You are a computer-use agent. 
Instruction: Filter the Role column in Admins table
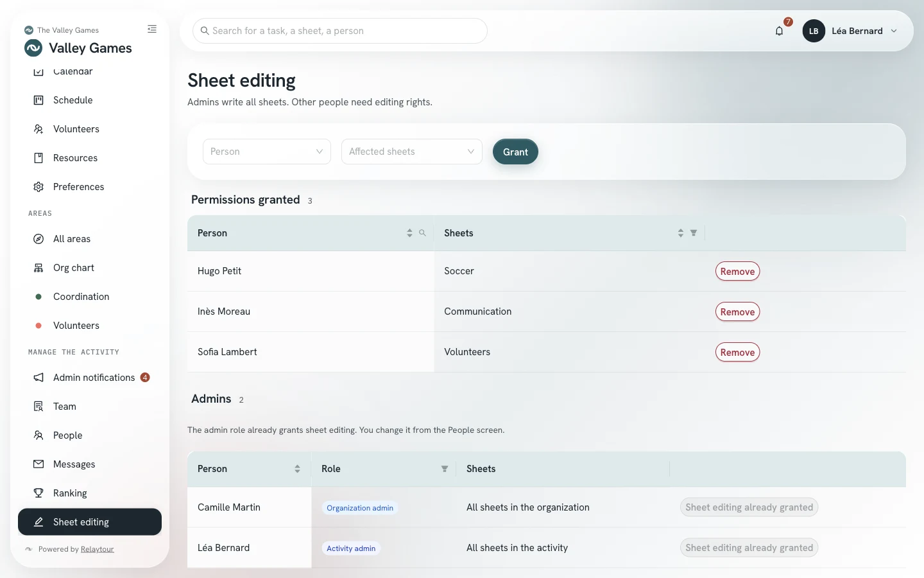pos(444,469)
